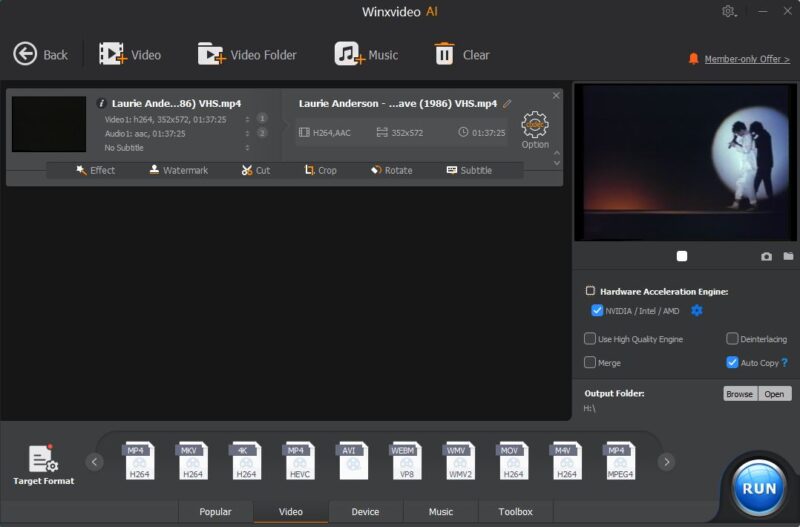Toggle Hardware Acceleration Engine checkbox
Image resolution: width=800 pixels, height=527 pixels.
(x=590, y=291)
